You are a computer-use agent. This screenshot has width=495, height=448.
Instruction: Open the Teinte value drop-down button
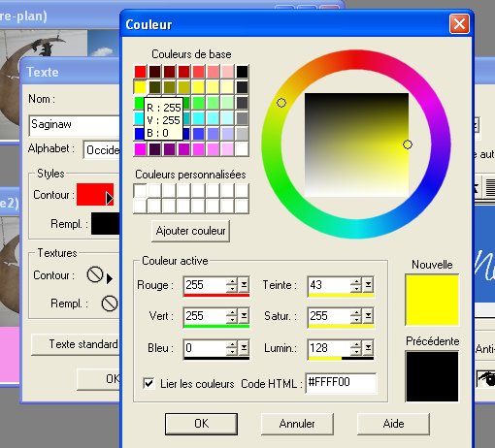368,285
